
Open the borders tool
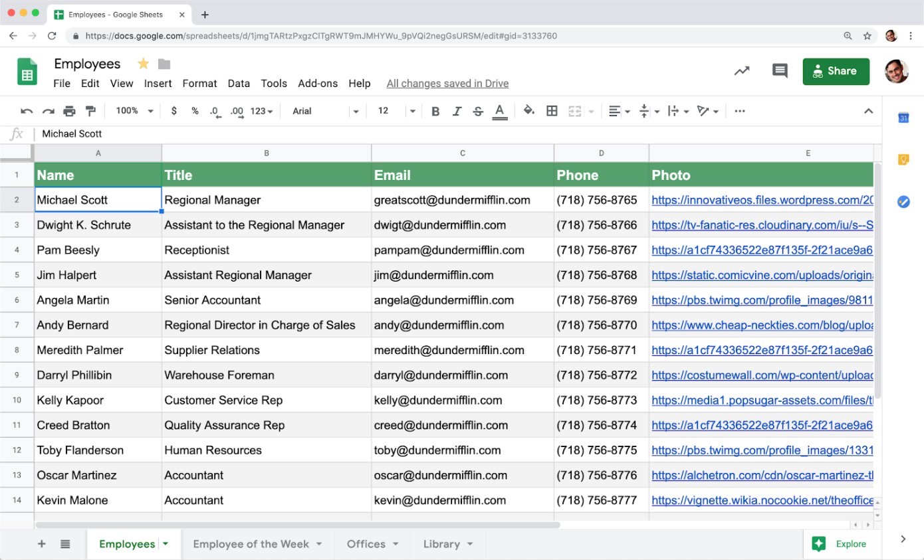point(552,111)
